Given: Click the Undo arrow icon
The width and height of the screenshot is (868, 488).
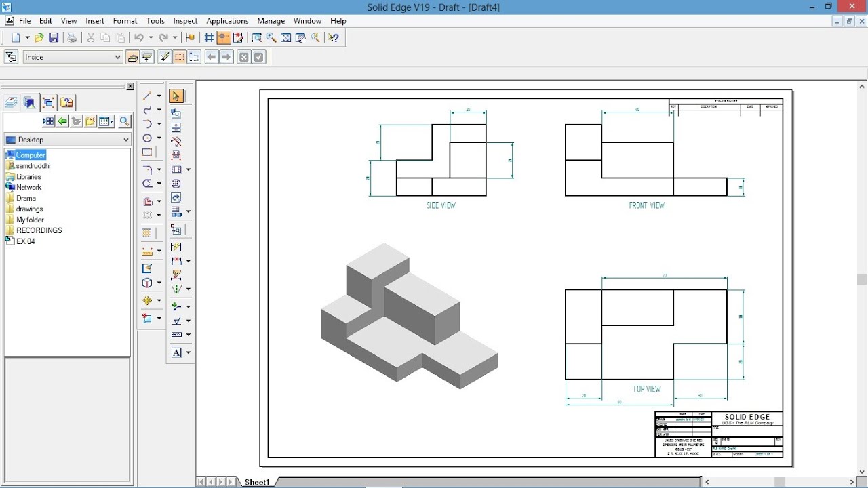Looking at the screenshot, I should (x=139, y=38).
